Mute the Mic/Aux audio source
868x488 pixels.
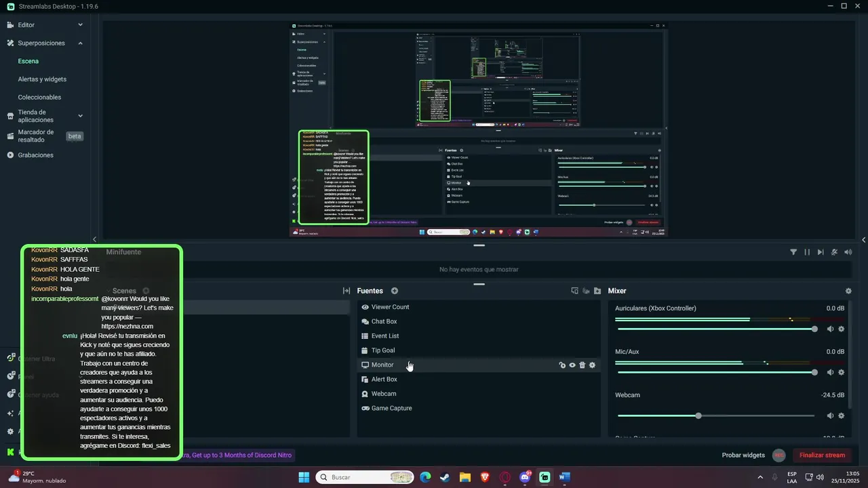830,372
